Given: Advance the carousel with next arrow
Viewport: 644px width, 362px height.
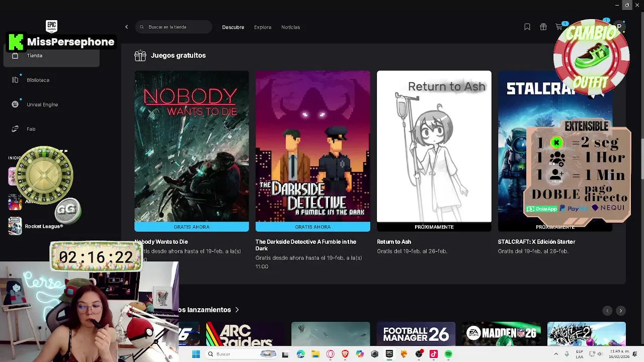Looking at the screenshot, I should click(x=621, y=311).
